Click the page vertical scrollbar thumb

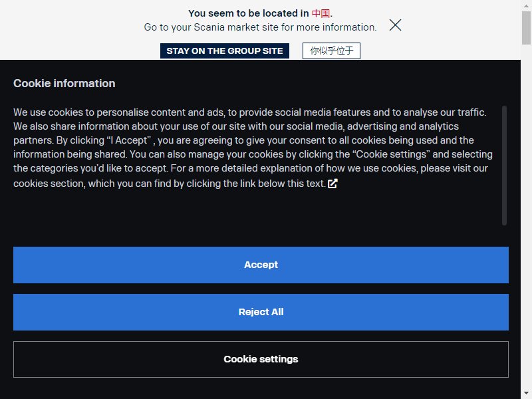526,28
